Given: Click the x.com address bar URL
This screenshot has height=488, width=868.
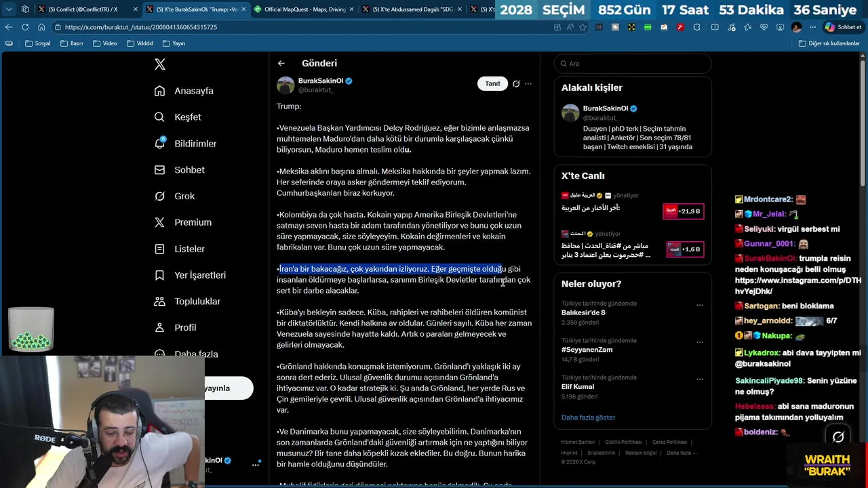Looking at the screenshot, I should [x=141, y=27].
